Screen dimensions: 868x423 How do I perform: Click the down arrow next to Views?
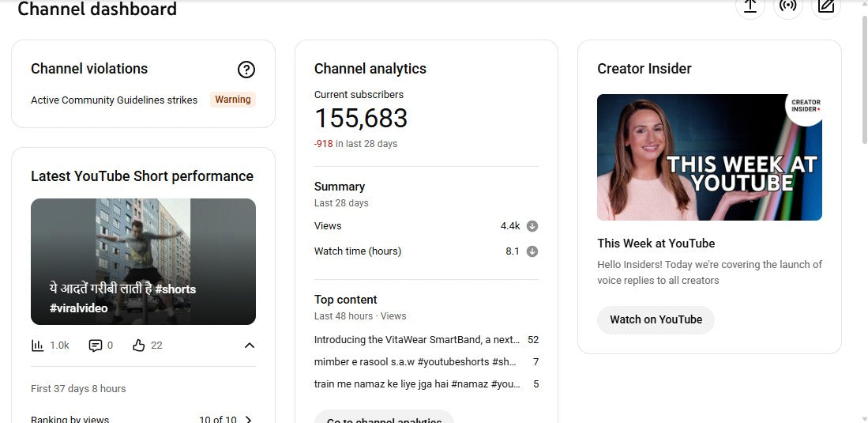(532, 226)
